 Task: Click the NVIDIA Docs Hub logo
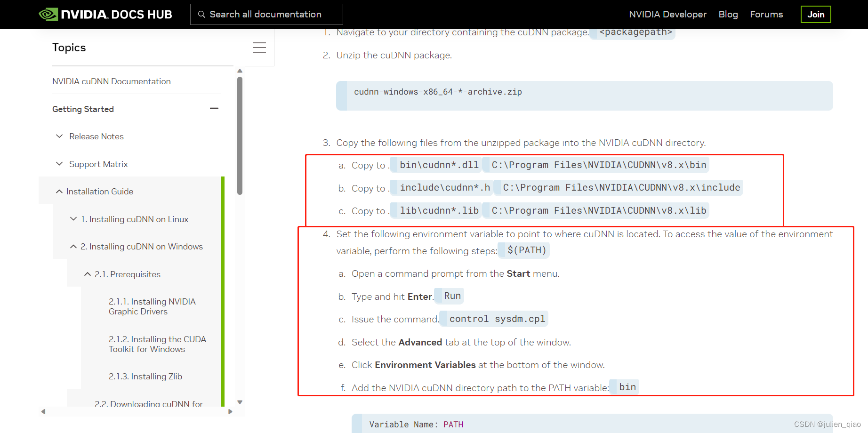tap(105, 14)
